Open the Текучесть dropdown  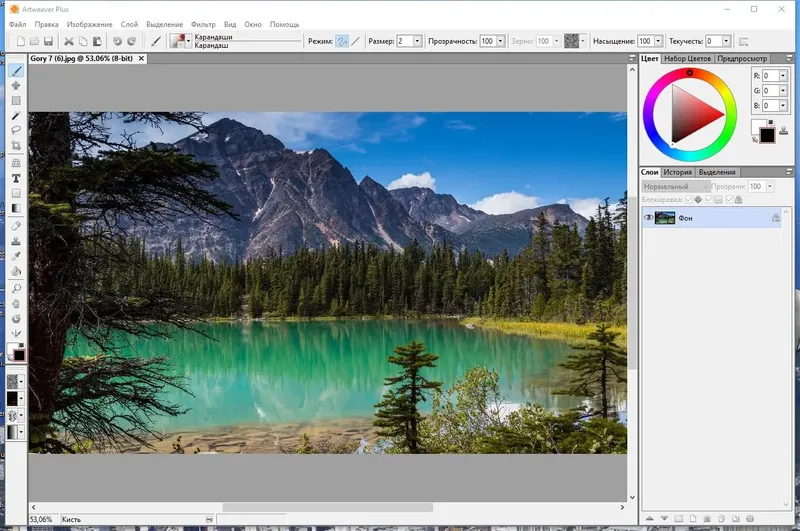click(726, 41)
